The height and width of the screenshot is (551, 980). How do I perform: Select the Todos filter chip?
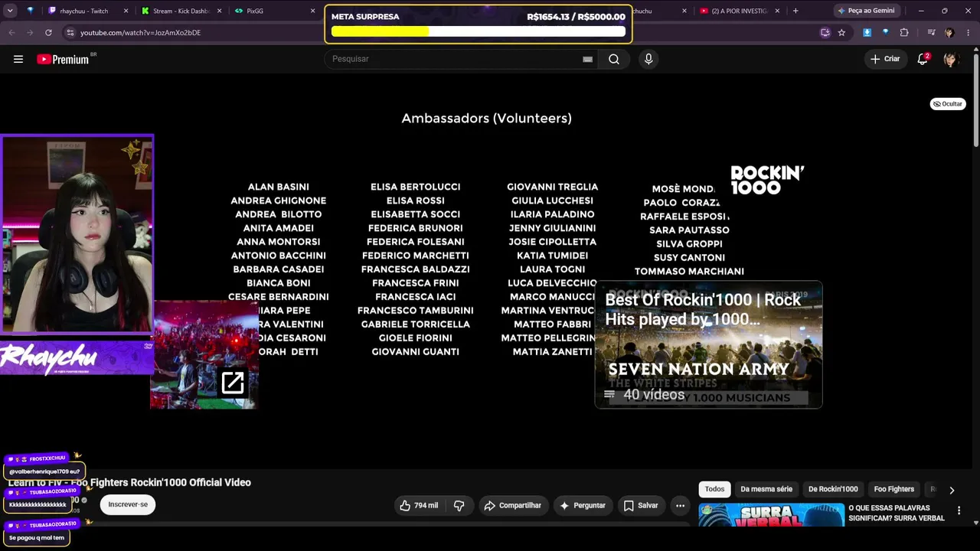pyautogui.click(x=714, y=489)
